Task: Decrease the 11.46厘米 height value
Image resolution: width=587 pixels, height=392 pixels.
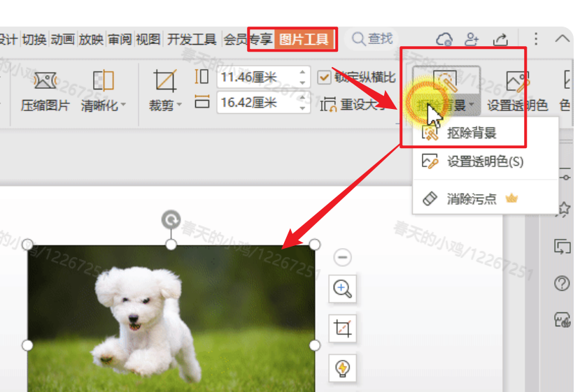Action: tap(302, 82)
